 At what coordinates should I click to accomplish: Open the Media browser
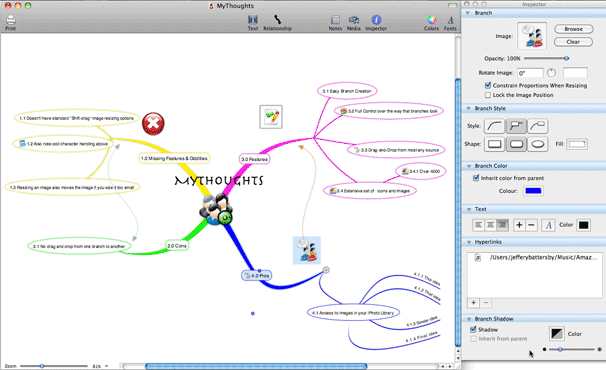pyautogui.click(x=354, y=23)
